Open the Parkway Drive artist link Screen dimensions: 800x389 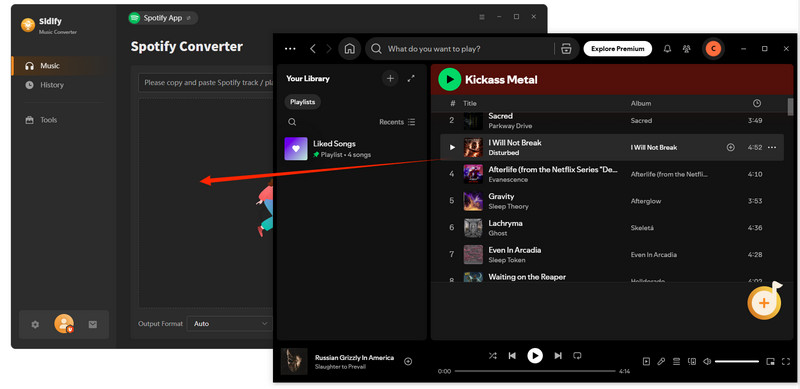(510, 126)
